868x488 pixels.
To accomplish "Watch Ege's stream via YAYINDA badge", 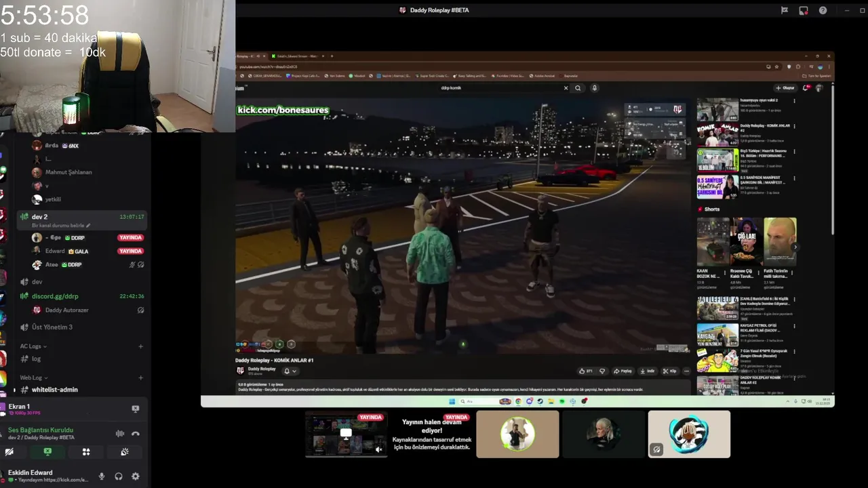I will pos(130,238).
